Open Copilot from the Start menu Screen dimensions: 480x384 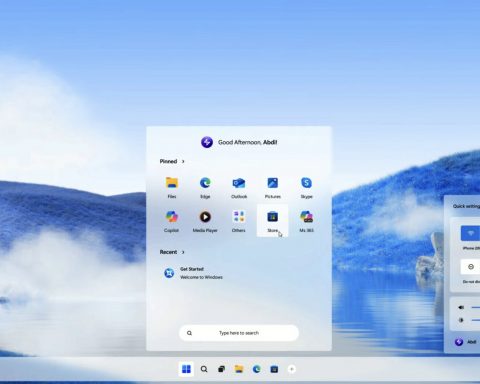(172, 221)
